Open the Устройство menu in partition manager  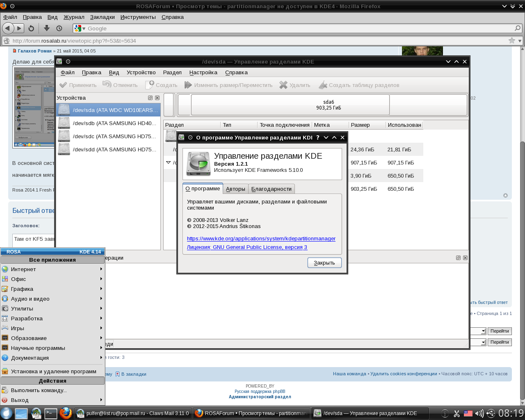141,72
